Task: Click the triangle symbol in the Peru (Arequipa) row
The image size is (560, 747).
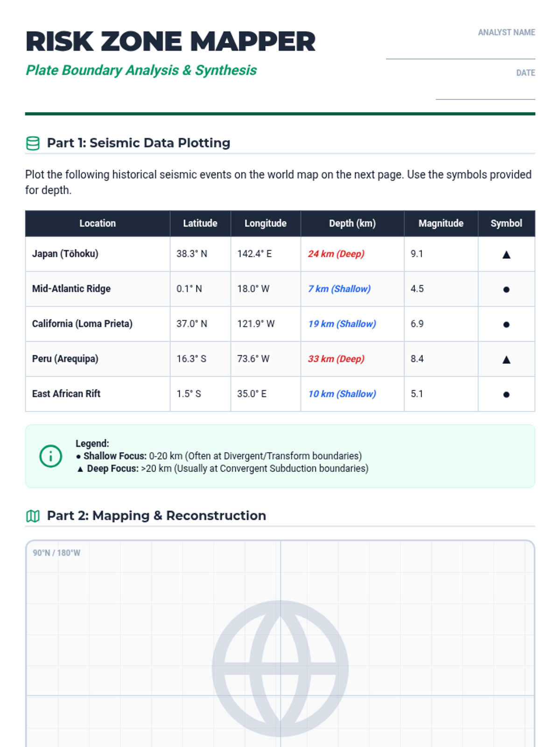Action: point(506,359)
